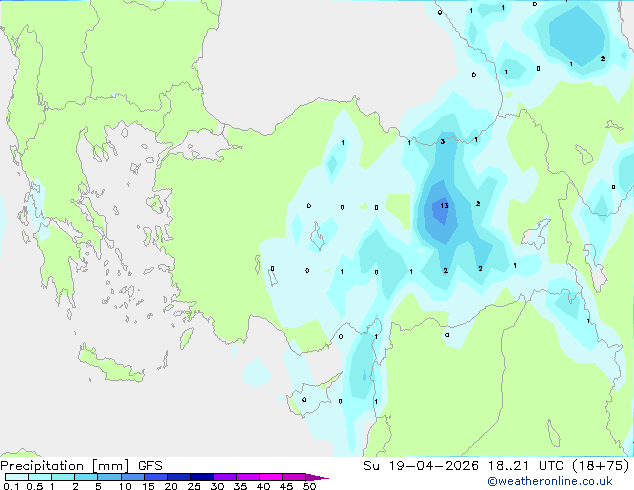Click the legend label '15'
634x490 pixels.
point(148,486)
